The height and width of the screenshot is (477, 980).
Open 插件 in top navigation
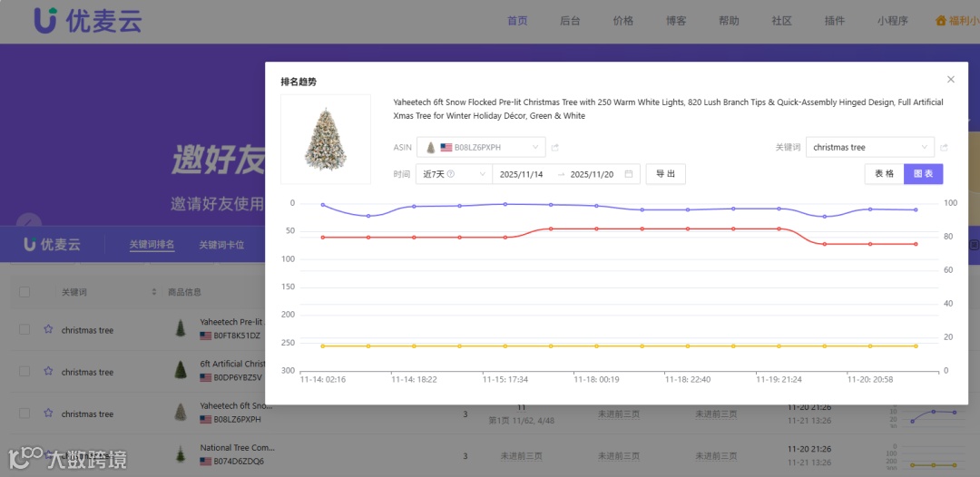tap(835, 21)
